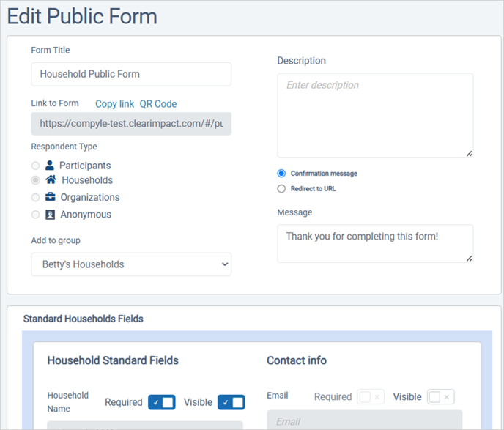Click the Copy link link
The height and width of the screenshot is (430, 504).
(x=114, y=104)
